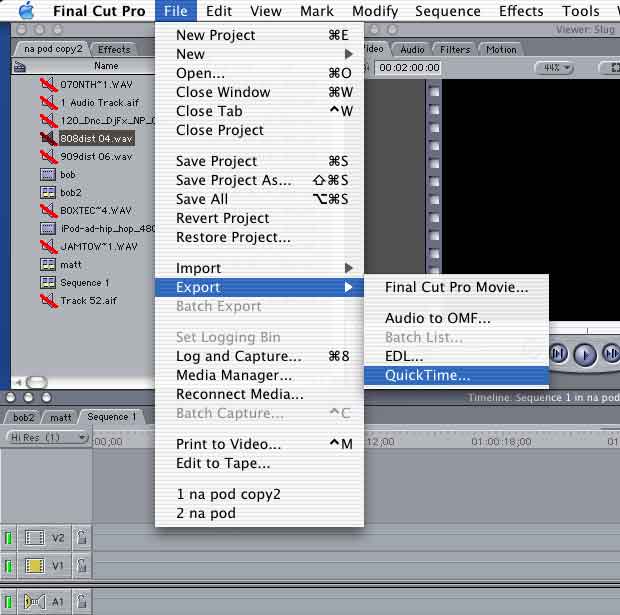Click the 00:02:00:00 timecode field
Image resolution: width=620 pixels, height=615 pixels.
click(x=407, y=68)
